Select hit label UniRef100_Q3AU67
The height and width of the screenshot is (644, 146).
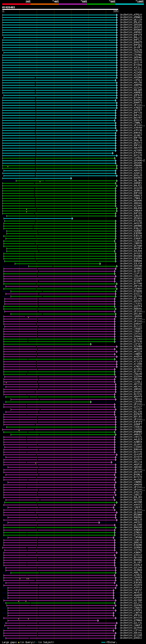coord(131,238)
